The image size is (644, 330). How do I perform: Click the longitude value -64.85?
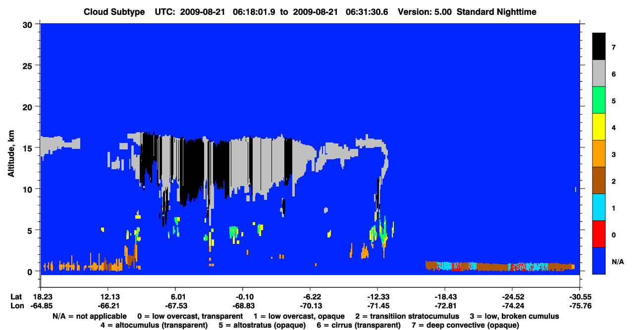click(43, 306)
